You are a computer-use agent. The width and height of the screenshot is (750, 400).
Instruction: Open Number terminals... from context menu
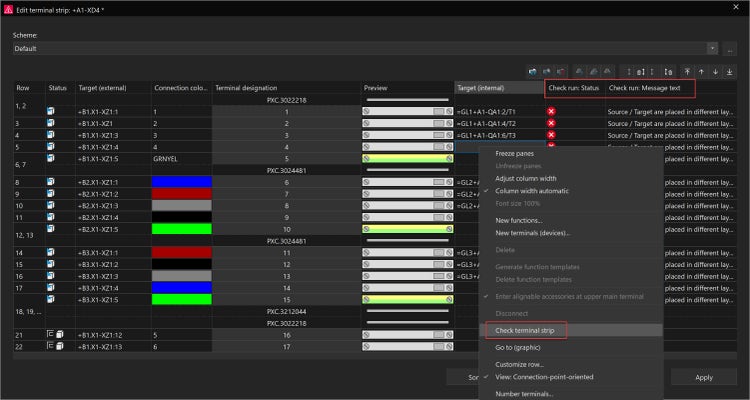[526, 393]
